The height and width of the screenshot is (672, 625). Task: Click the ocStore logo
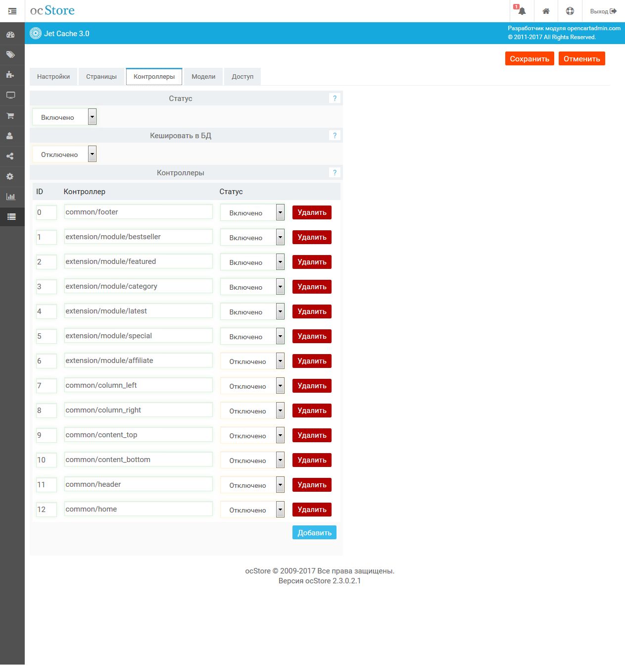point(52,10)
